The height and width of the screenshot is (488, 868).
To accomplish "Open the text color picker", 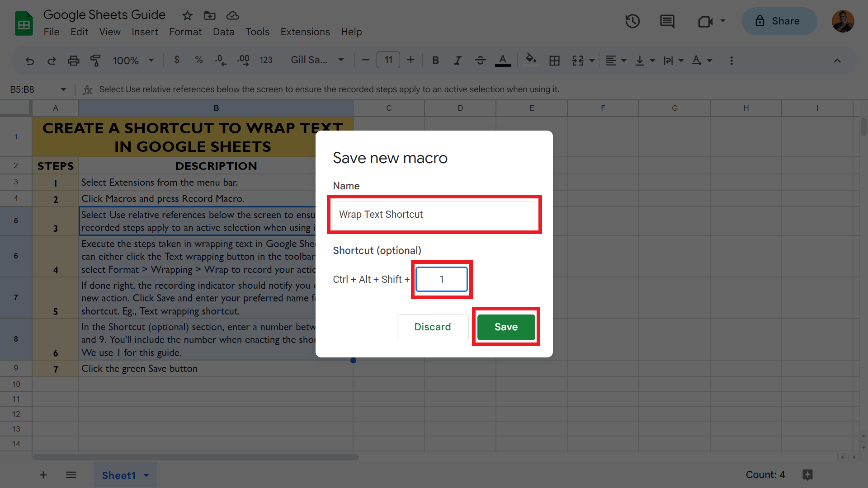I will click(503, 60).
